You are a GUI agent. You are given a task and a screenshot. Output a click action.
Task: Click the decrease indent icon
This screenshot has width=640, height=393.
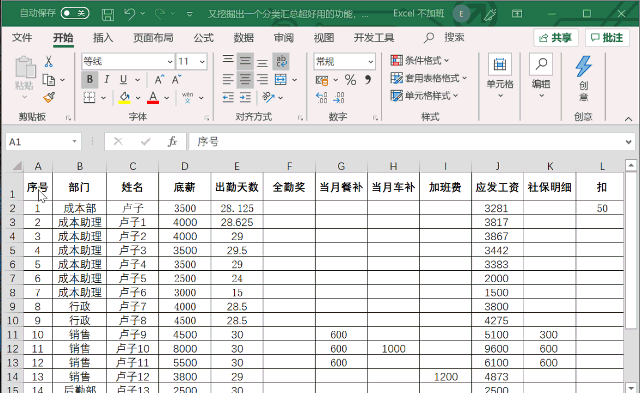(228, 97)
